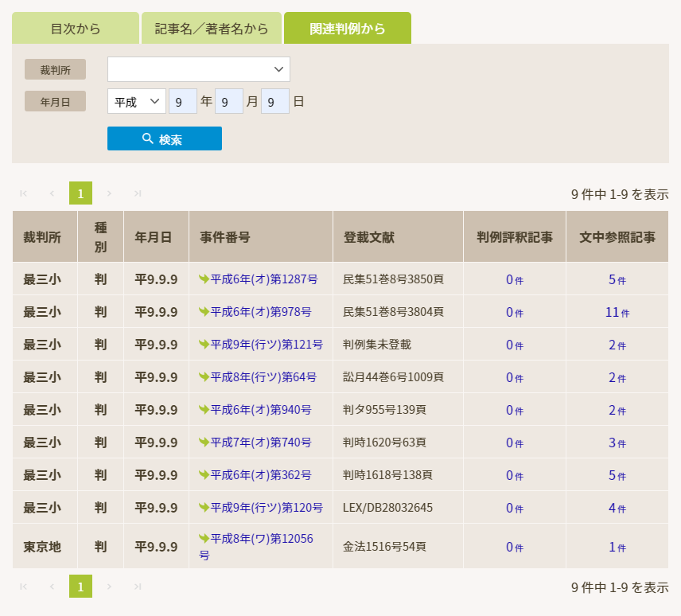Open 0件 commentary link for 判タ955号139頁
The width and height of the screenshot is (681, 616).
tap(515, 410)
